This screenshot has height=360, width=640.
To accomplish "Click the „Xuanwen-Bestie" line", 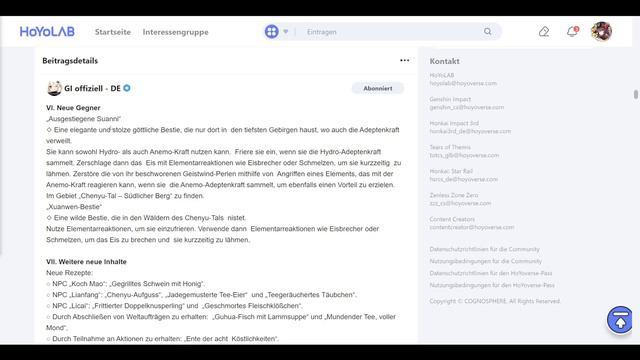I will pyautogui.click(x=74, y=207).
